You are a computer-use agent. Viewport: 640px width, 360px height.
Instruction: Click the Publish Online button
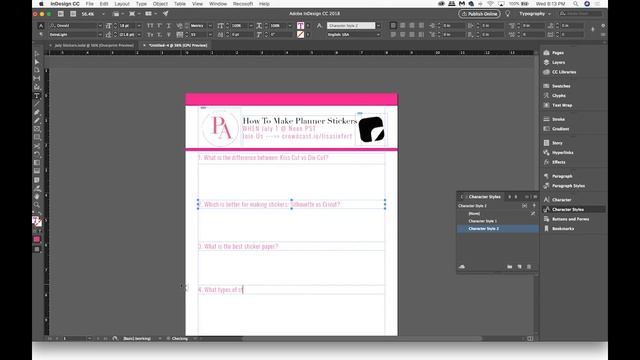pyautogui.click(x=479, y=14)
